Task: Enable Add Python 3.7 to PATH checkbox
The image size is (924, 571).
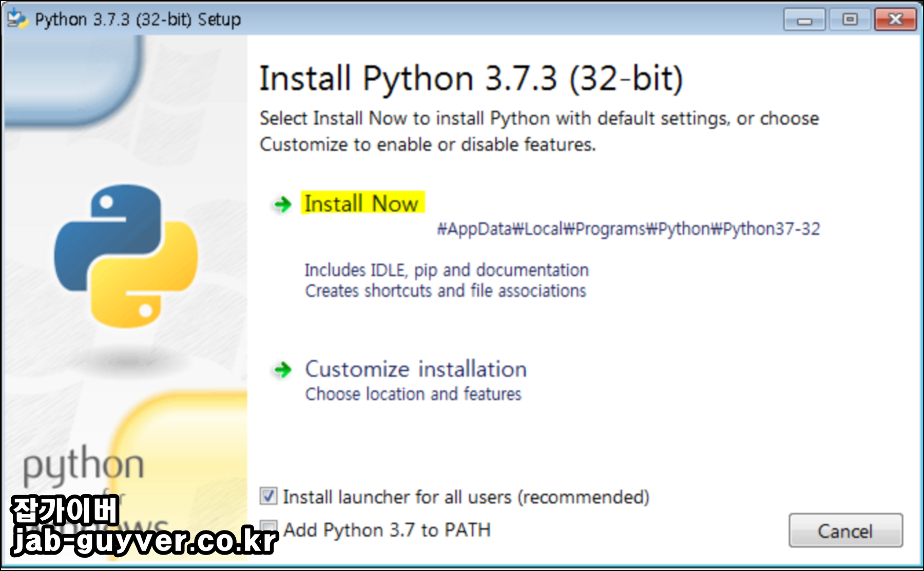Action: [269, 528]
